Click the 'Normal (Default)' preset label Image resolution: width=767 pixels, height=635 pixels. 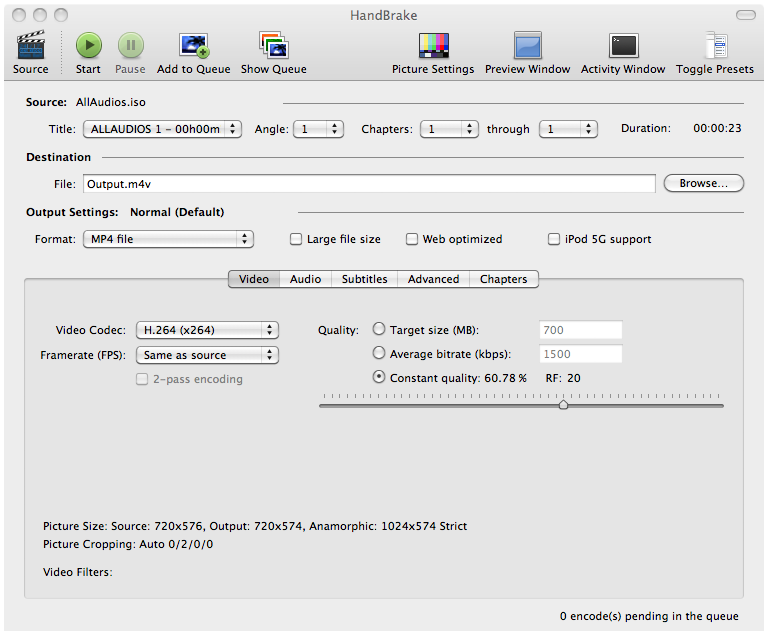pyautogui.click(x=177, y=212)
